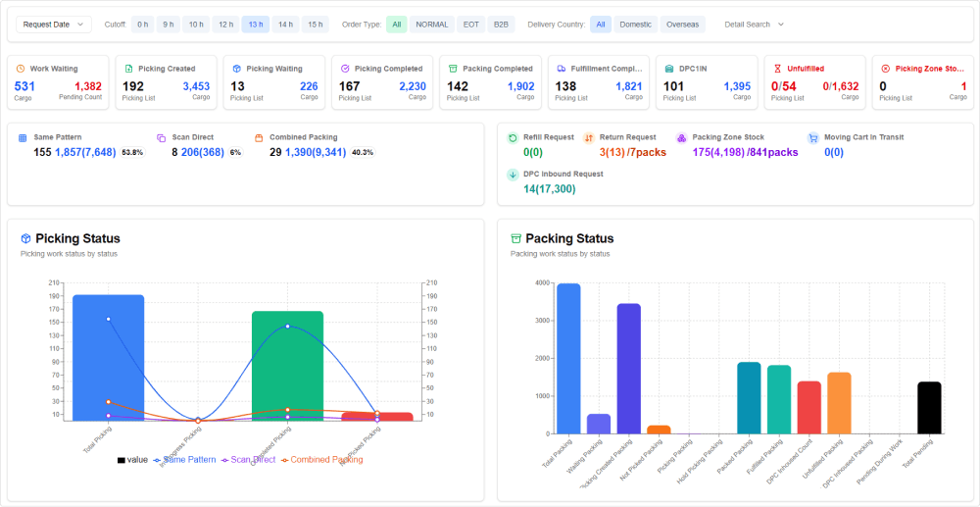Click the Return Request arrows icon
Viewport: 980px width, 507px height.
[x=589, y=138]
